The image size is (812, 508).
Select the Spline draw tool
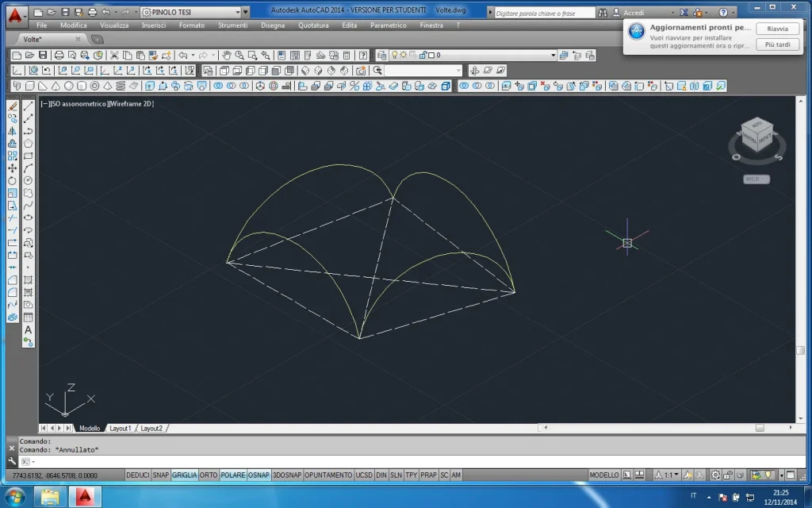(28, 206)
